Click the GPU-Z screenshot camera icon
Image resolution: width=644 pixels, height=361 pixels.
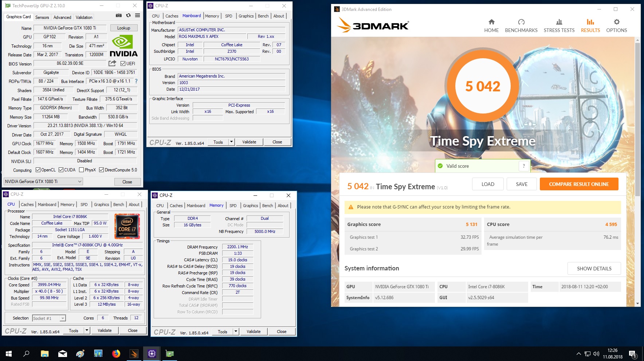(x=119, y=16)
